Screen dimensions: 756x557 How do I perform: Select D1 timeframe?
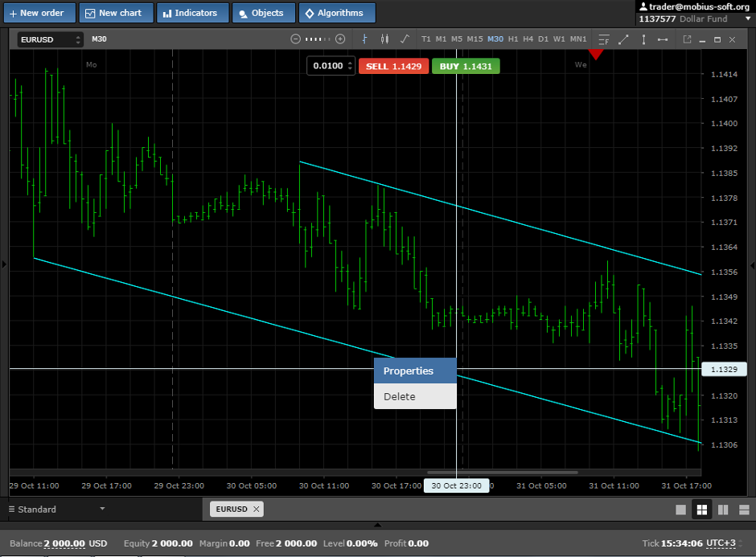click(x=543, y=39)
